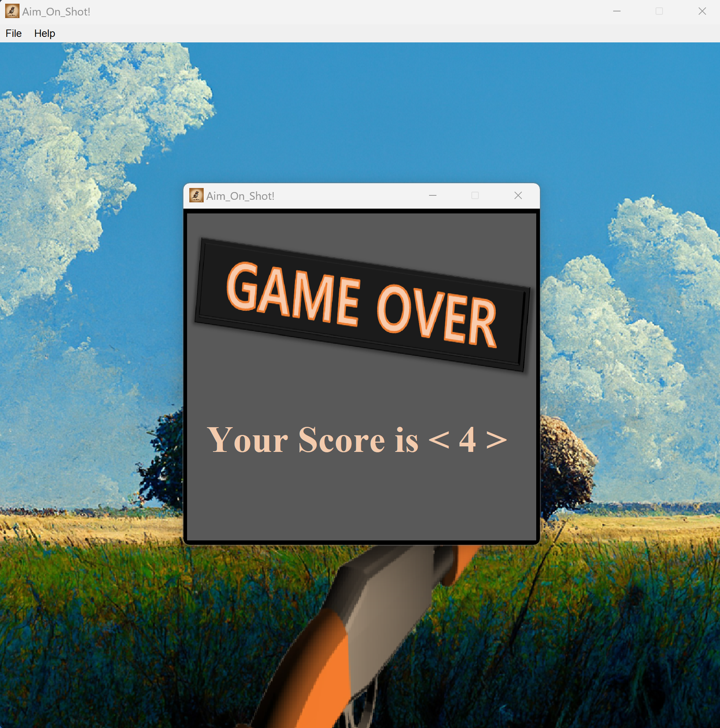Maximize the Game Over dialog
Viewport: 720px width, 728px height.
coord(475,195)
